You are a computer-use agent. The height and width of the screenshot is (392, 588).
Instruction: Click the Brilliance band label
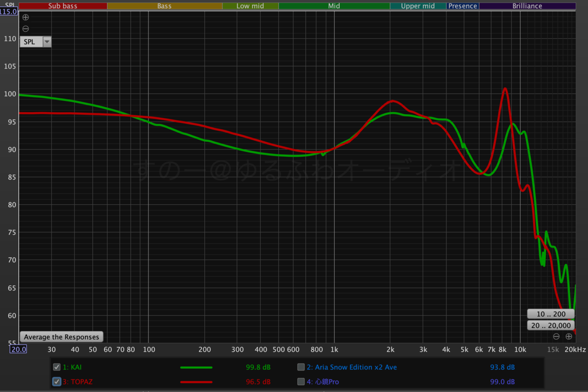point(527,6)
